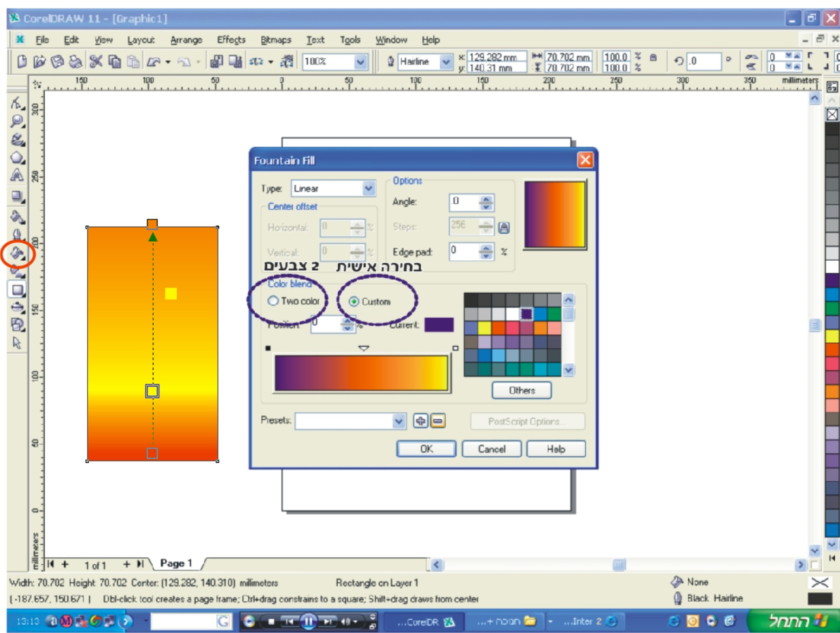Click the Import icon
Screen dimensions: 840x633
216,62
